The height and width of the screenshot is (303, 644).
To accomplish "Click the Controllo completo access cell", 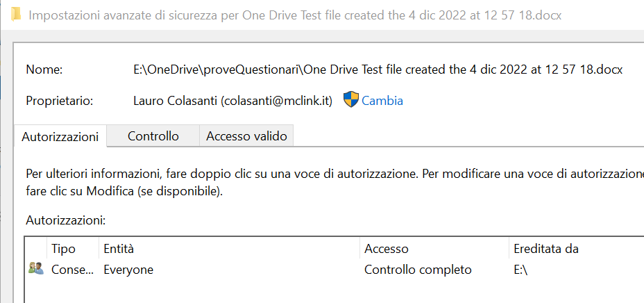I will pos(418,270).
